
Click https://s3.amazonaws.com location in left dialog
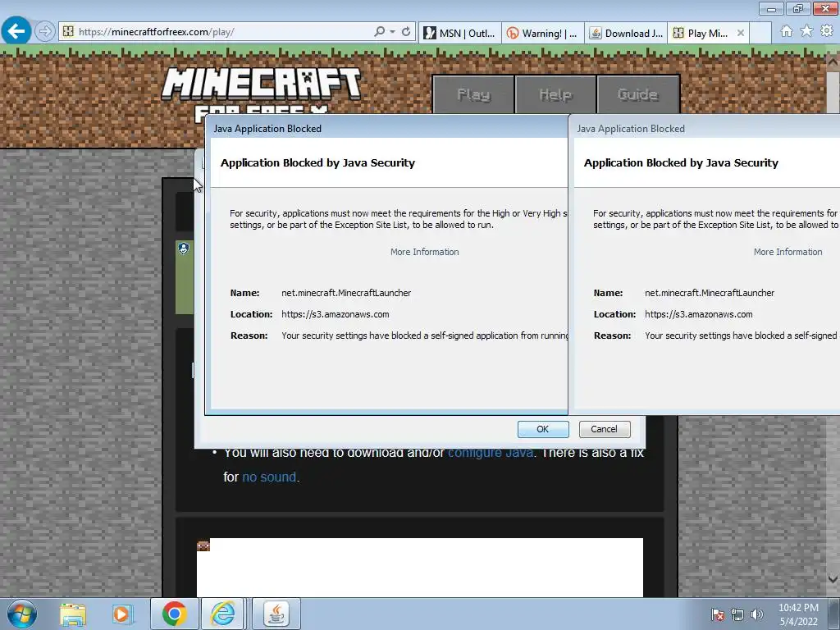336,314
